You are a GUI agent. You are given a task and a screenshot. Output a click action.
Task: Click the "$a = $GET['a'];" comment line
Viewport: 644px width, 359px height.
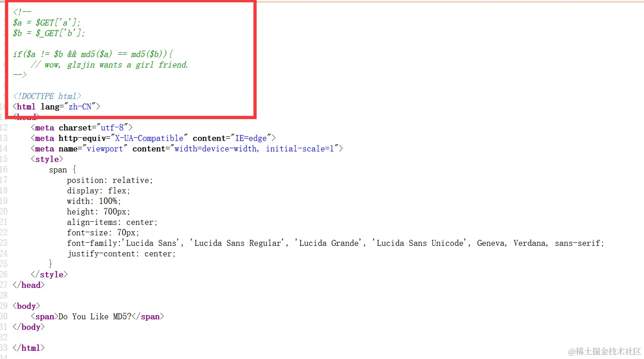[x=47, y=22]
